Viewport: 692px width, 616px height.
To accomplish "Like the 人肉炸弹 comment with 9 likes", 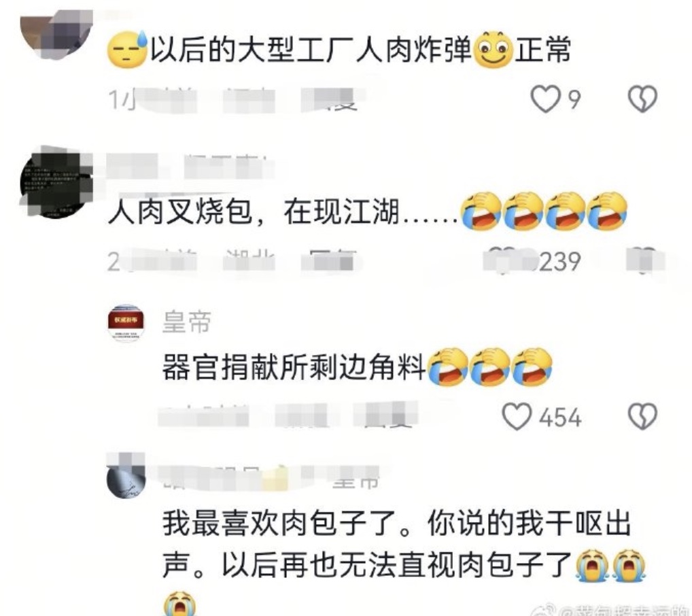I will pyautogui.click(x=545, y=99).
